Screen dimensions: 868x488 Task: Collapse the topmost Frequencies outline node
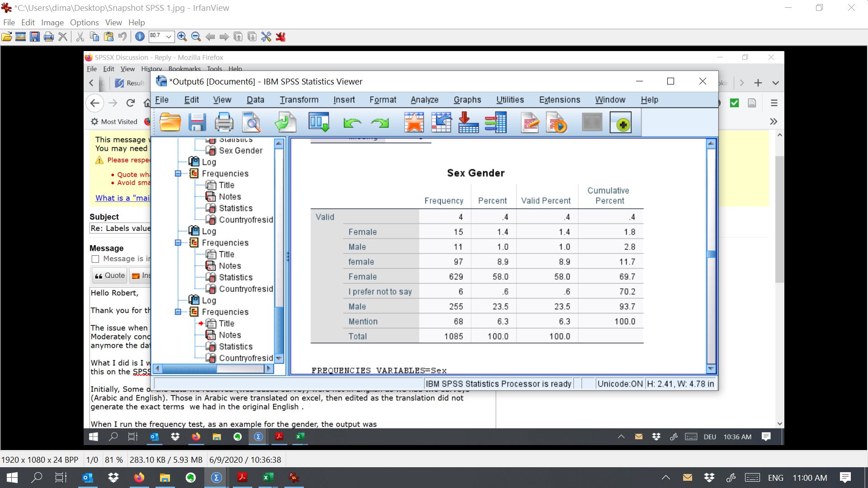[178, 174]
